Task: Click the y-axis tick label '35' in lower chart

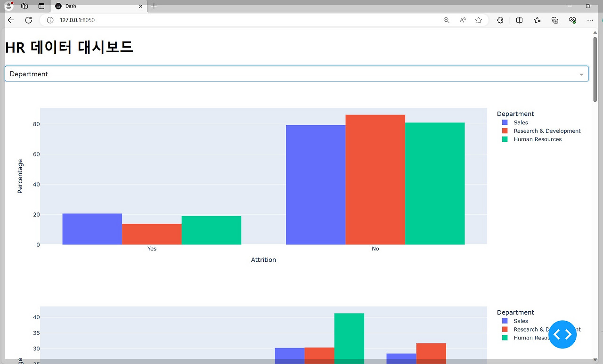Action: [x=36, y=333]
